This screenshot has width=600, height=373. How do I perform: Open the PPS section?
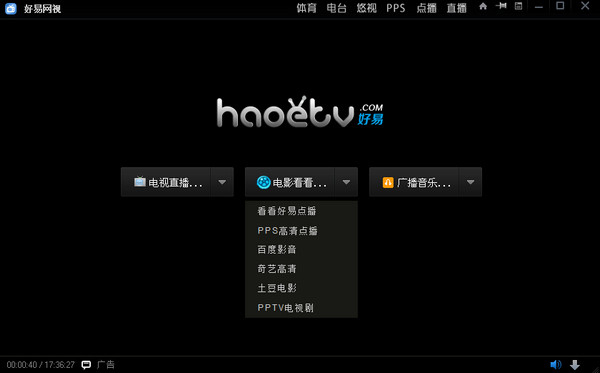[x=396, y=8]
